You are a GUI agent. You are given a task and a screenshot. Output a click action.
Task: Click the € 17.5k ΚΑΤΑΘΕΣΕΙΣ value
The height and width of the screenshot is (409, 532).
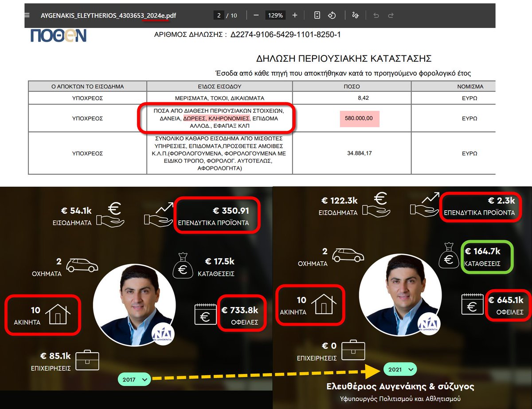(219, 261)
